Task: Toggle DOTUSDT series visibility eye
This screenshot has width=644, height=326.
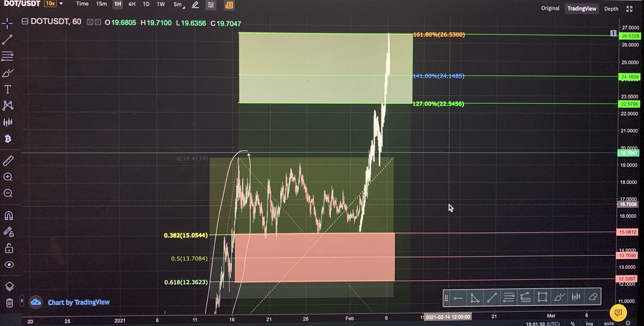Action: 90,23
